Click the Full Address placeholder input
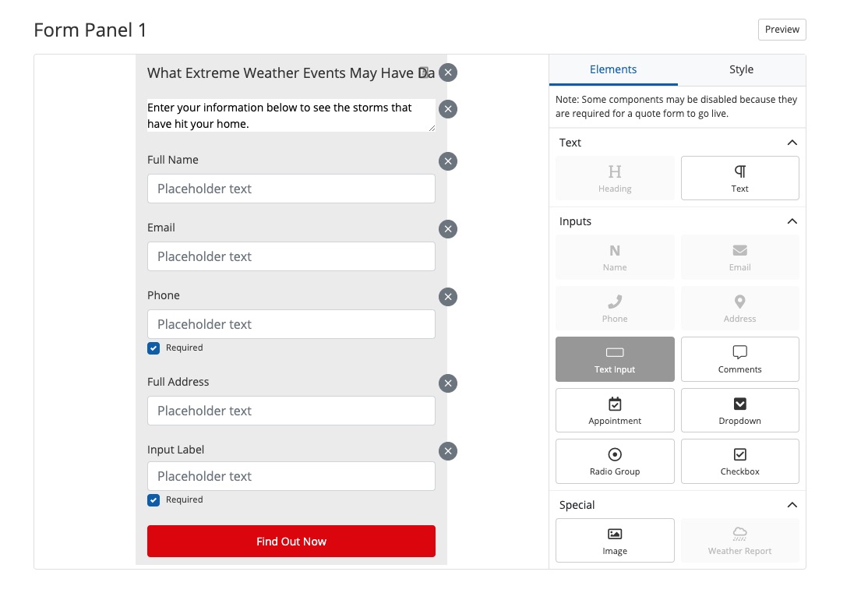This screenshot has width=868, height=600. tap(291, 411)
